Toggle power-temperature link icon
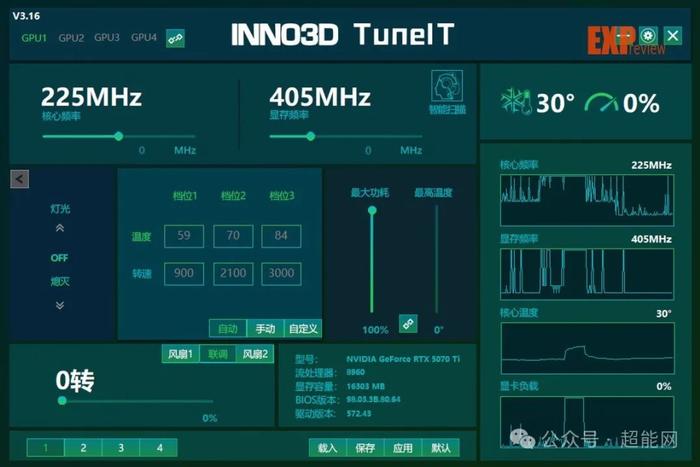Image resolution: width=700 pixels, height=467 pixels. click(x=408, y=323)
